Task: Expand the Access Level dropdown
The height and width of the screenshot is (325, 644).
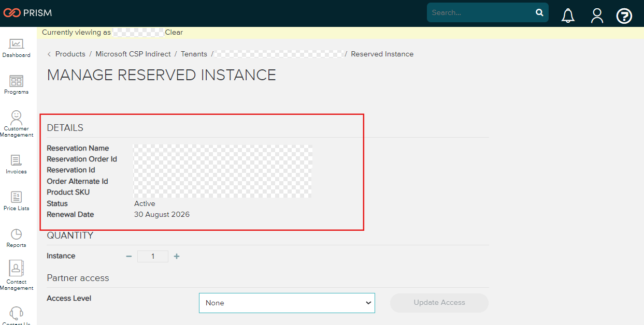Action: (287, 303)
